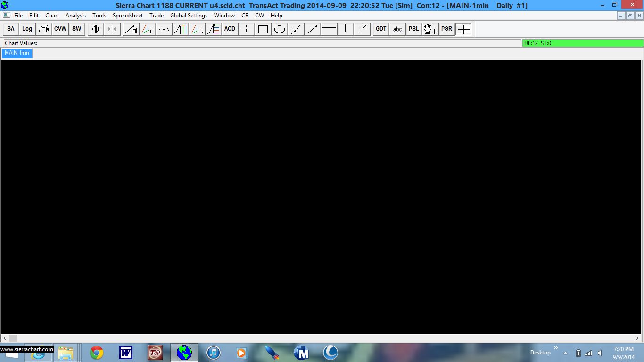
Task: Open the Window menu
Action: coord(224,16)
